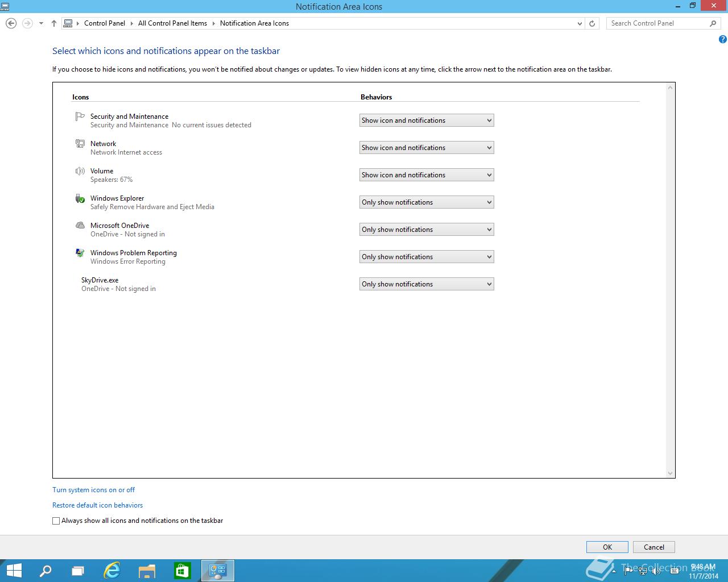
Task: Open Windows Problem Reporting behavior dropdown
Action: 427,257
